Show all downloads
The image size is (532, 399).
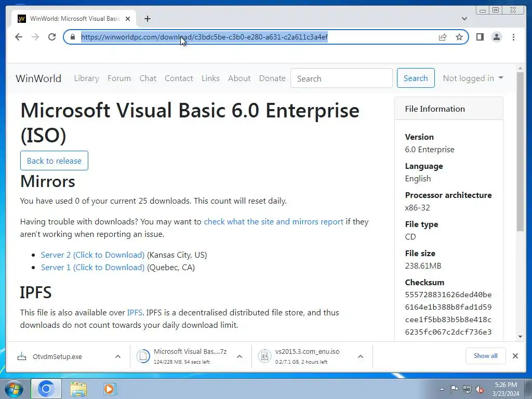click(x=486, y=356)
